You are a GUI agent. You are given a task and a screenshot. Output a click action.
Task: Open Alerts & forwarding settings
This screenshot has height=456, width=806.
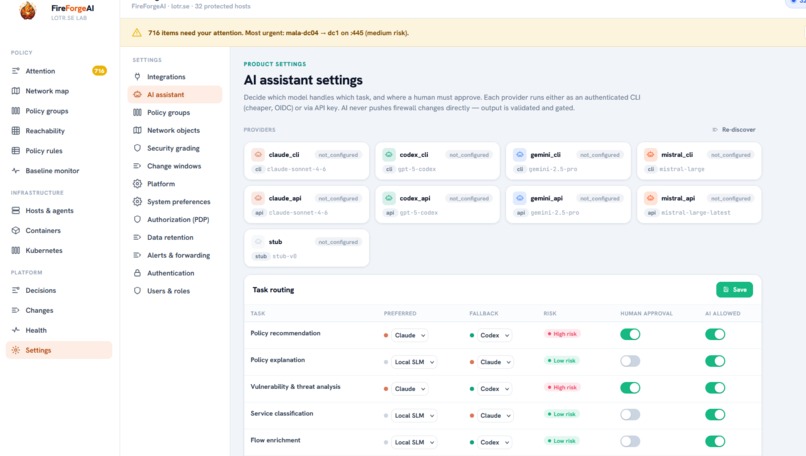[x=175, y=256]
